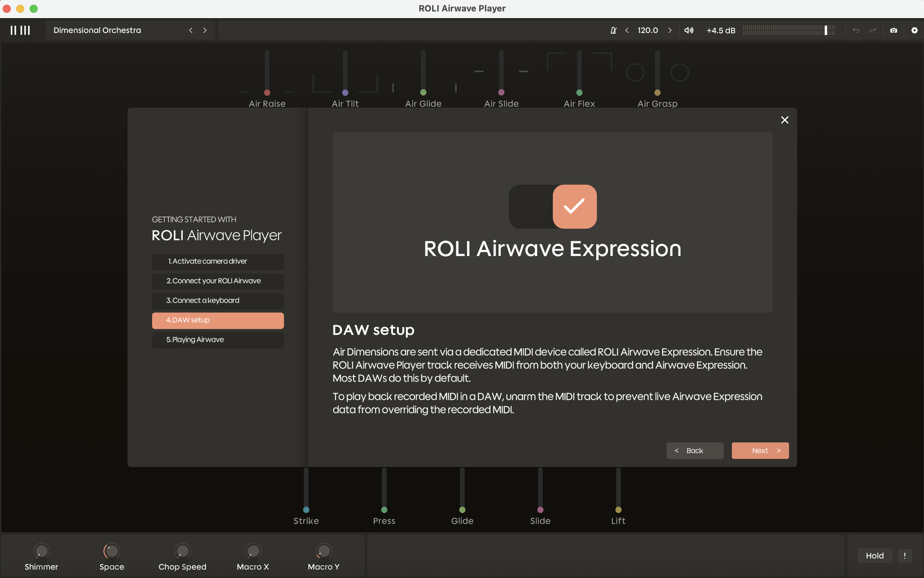Screen dimensions: 924x578
Task: Close the getting started dialog
Action: (x=784, y=120)
